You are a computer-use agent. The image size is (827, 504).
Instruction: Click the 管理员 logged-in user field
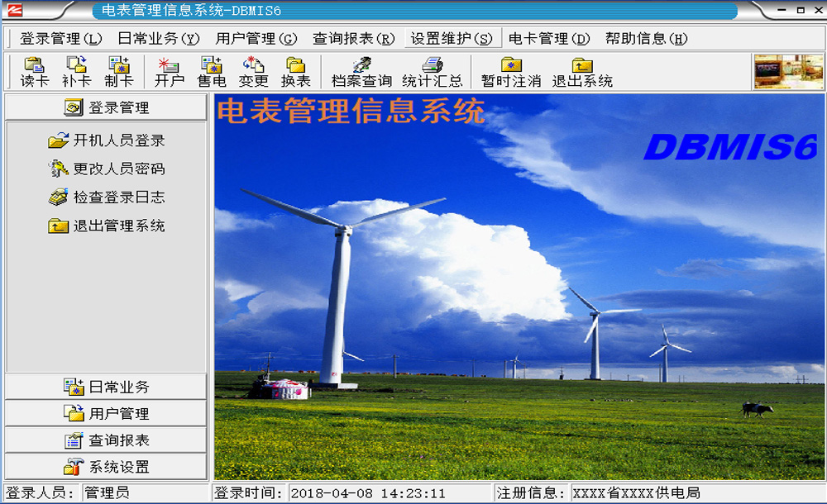click(x=146, y=493)
